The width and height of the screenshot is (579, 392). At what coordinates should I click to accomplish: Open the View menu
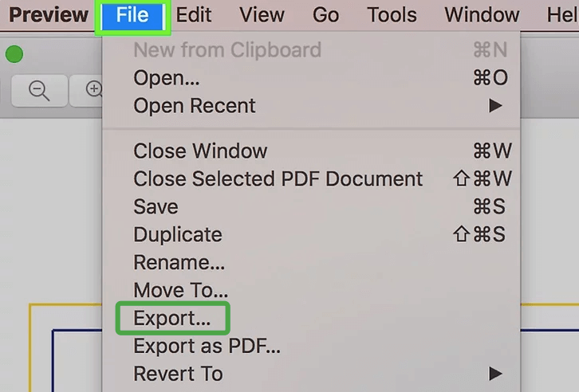click(x=262, y=15)
